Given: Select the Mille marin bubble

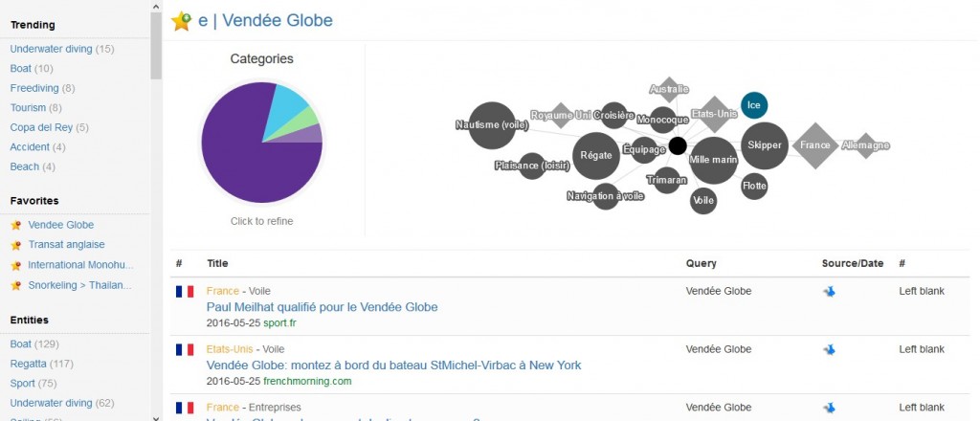Looking at the screenshot, I should [713, 161].
